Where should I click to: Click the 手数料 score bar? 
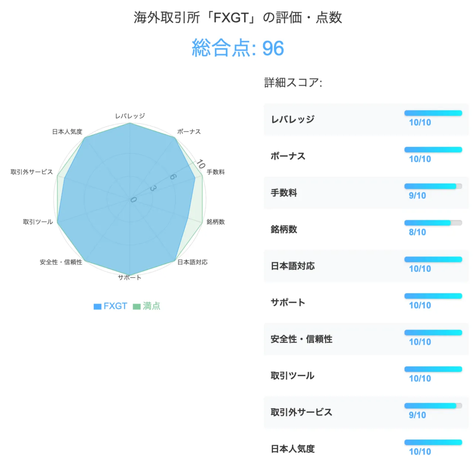[433, 186]
